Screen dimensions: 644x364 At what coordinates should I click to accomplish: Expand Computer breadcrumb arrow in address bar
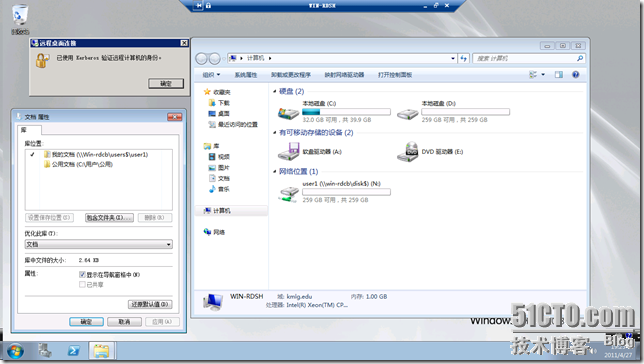pos(270,58)
